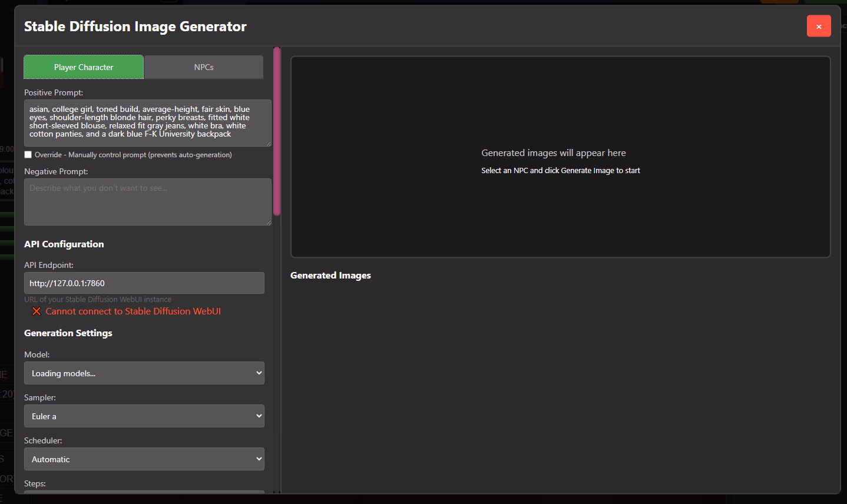Image resolution: width=847 pixels, height=504 pixels.
Task: Click inside the Positive Prompt text area
Action: click(x=147, y=122)
